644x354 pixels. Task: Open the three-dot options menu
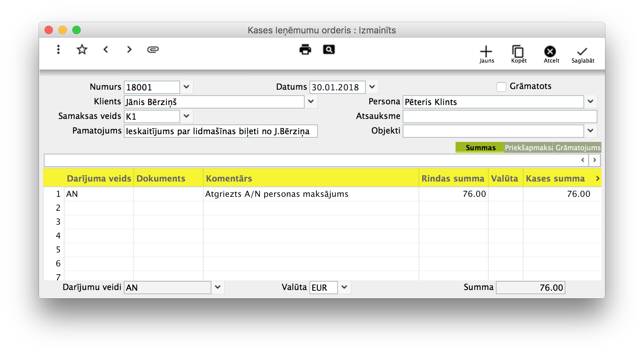(58, 49)
